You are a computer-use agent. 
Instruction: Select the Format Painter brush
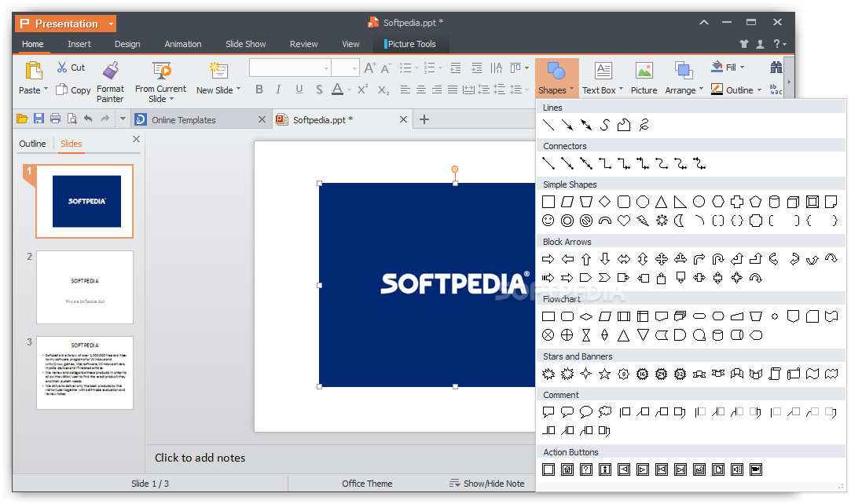click(x=111, y=71)
